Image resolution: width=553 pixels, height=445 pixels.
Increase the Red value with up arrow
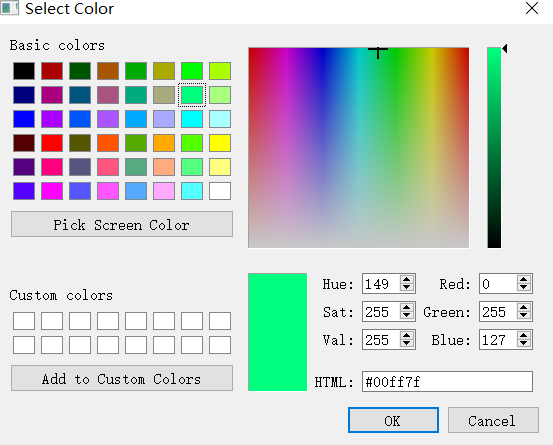(524, 280)
